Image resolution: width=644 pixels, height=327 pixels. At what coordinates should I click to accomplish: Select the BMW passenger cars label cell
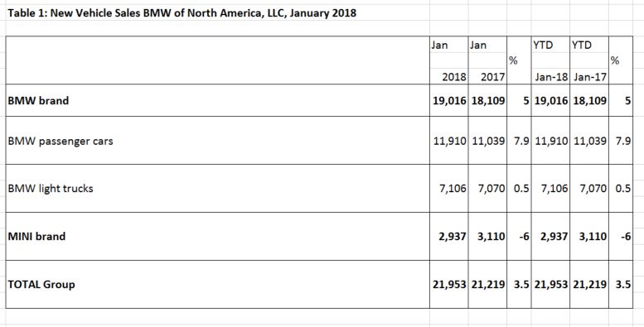[x=218, y=141]
